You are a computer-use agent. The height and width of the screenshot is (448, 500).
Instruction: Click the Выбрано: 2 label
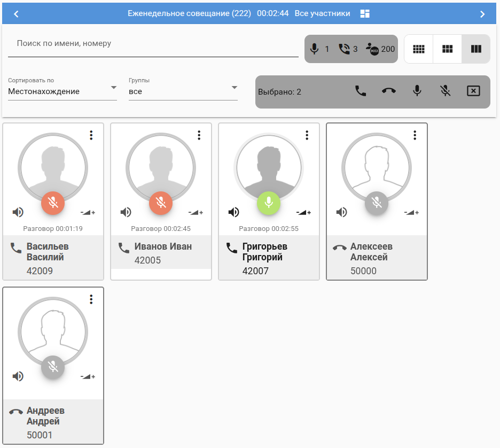coord(279,92)
